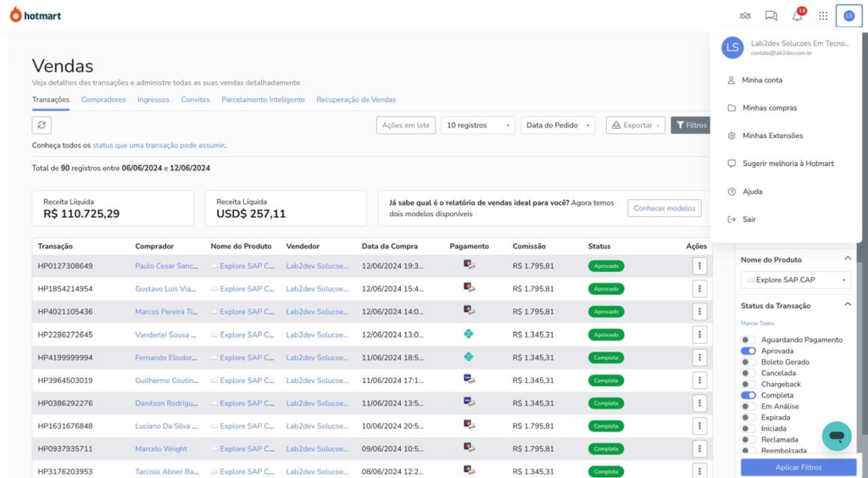Open buyer Paulo Cesar Sanc... link

click(167, 266)
